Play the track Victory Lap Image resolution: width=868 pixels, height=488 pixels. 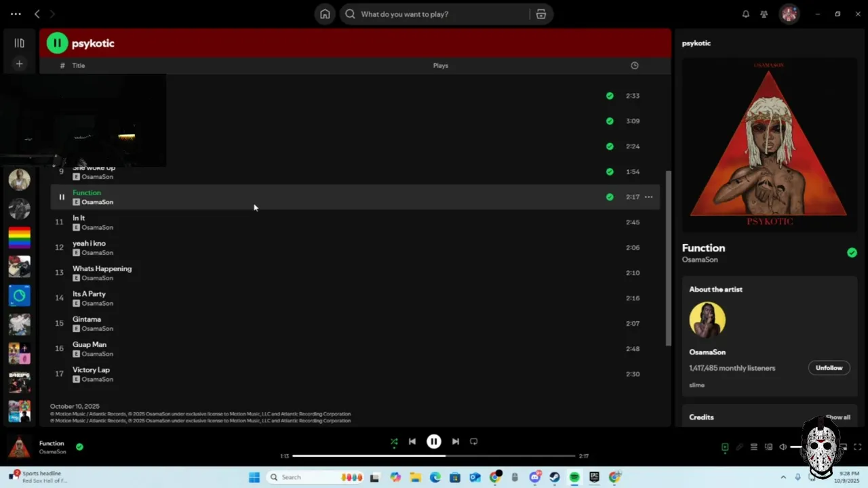[91, 370]
